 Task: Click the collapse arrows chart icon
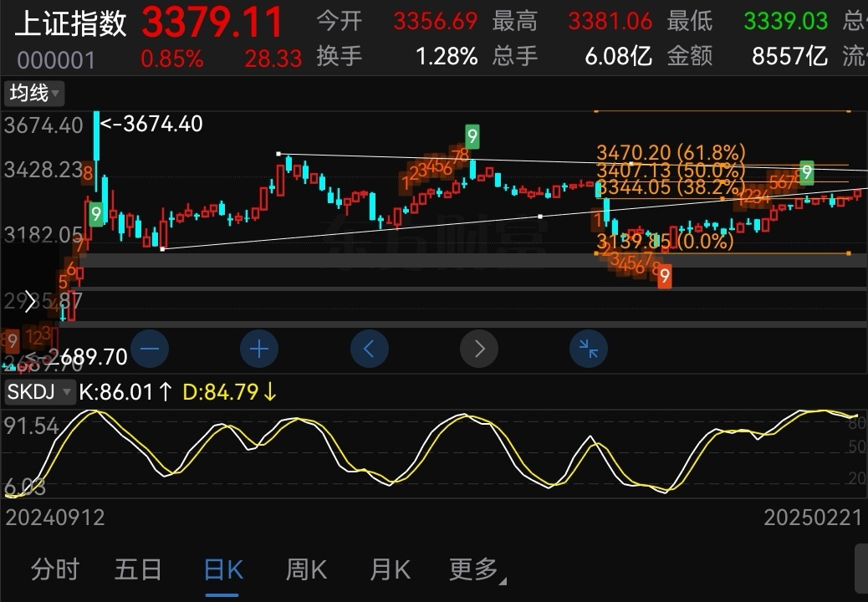589,349
